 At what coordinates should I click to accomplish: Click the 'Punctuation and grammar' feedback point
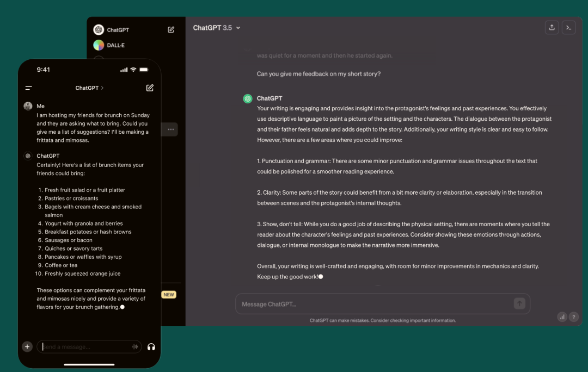click(397, 166)
